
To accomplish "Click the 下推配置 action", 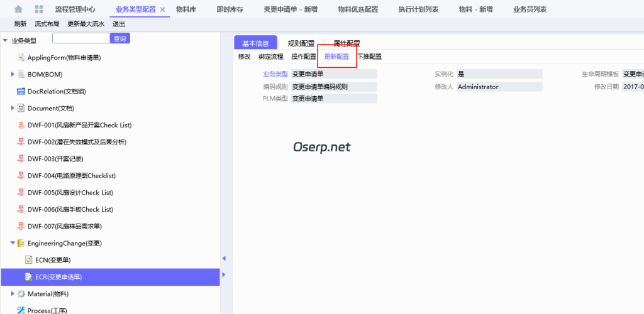I will [x=369, y=57].
